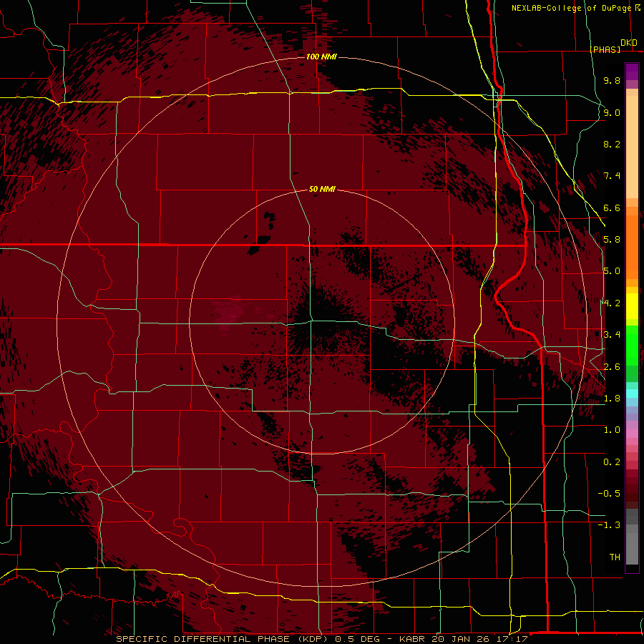The image size is (644, 644).
Task: Pick the bright green segment of the color bar
Action: coord(632,346)
